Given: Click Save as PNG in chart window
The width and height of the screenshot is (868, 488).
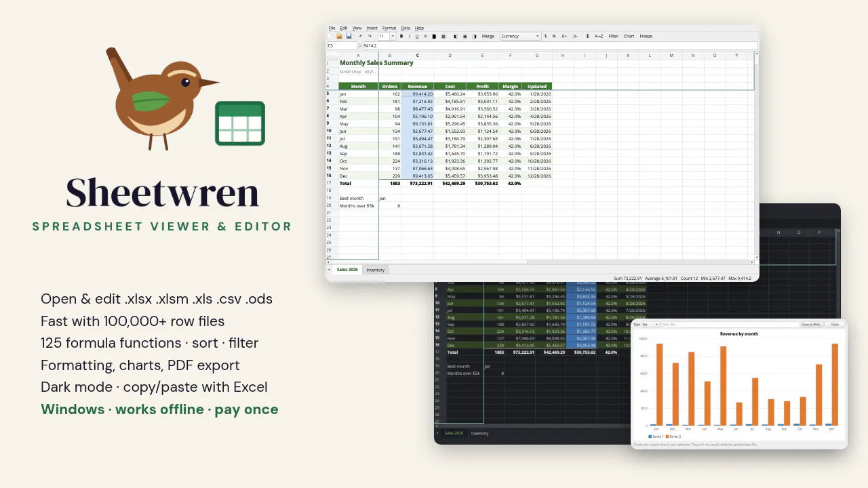Looking at the screenshot, I should pos(812,325).
